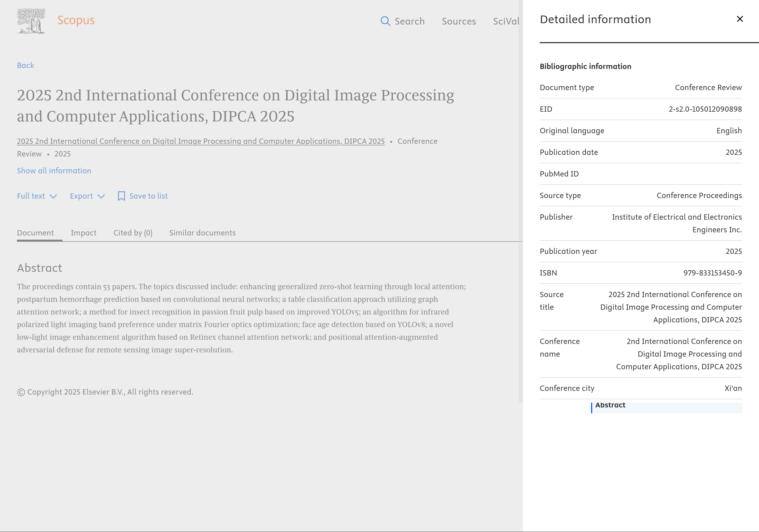Viewport: 759px width, 532px height.
Task: Go Back to previous page
Action: pyautogui.click(x=26, y=65)
